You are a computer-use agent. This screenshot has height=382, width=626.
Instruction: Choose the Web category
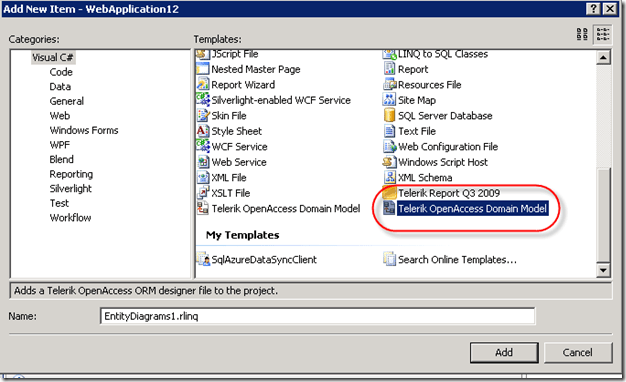tap(60, 116)
